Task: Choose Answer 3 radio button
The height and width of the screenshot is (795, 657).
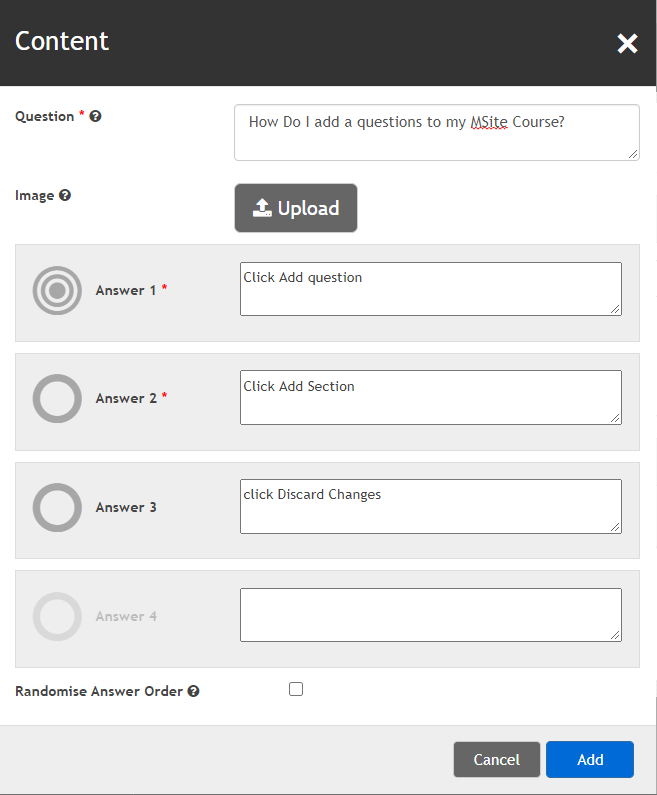Action: (x=57, y=507)
